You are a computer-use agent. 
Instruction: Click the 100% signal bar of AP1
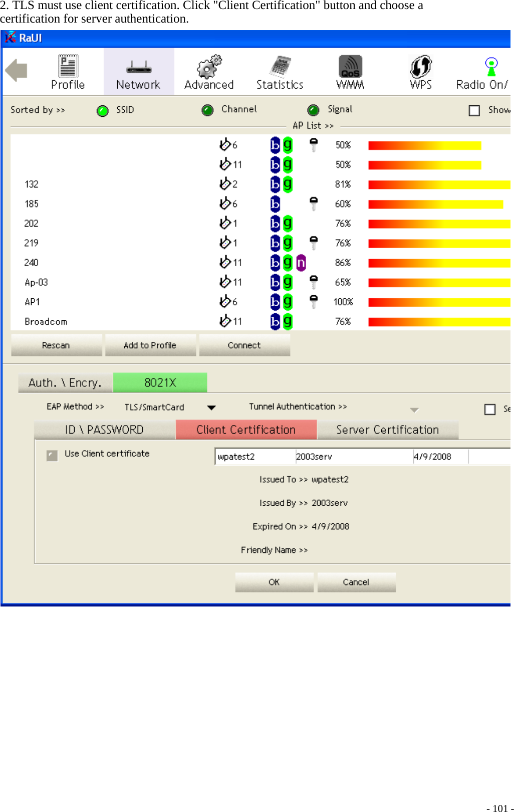point(439,302)
